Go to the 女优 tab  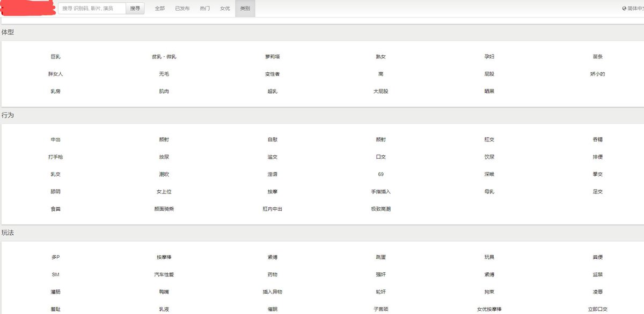225,9
